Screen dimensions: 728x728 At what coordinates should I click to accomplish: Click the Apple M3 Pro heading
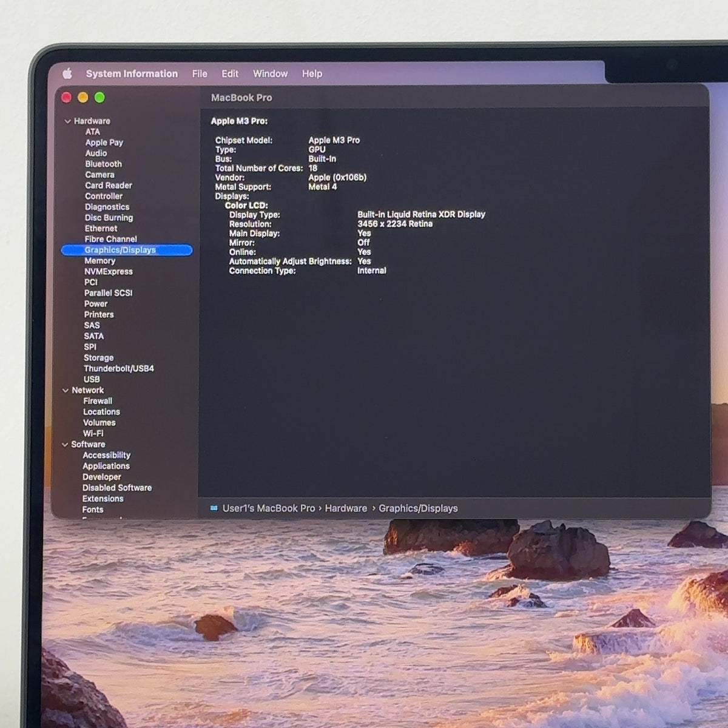click(239, 121)
